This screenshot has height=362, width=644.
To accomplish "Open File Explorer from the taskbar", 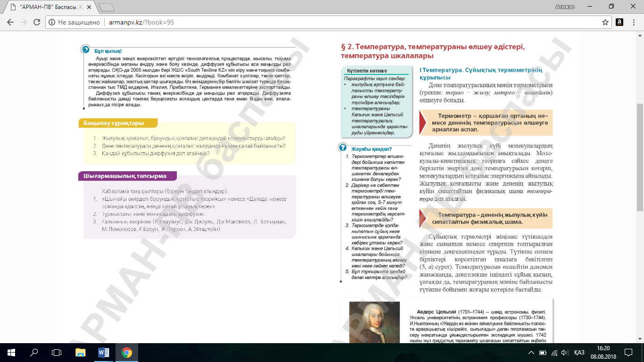I will (x=81, y=352).
